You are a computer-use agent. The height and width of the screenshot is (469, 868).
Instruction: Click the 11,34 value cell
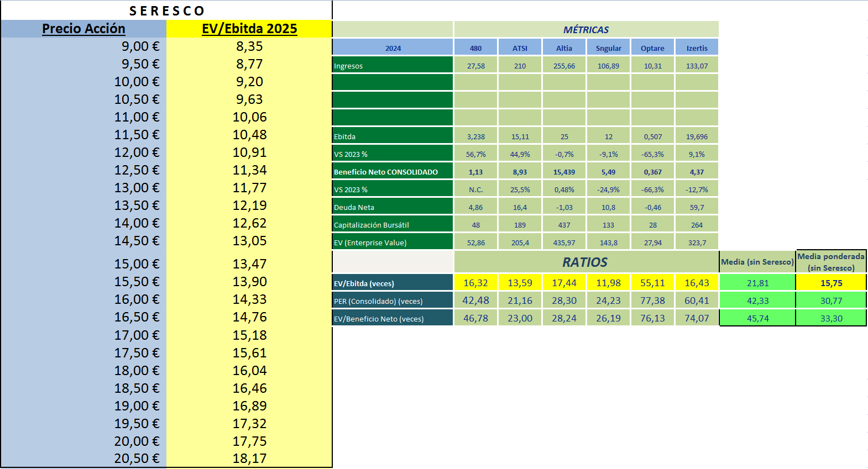tap(249, 170)
